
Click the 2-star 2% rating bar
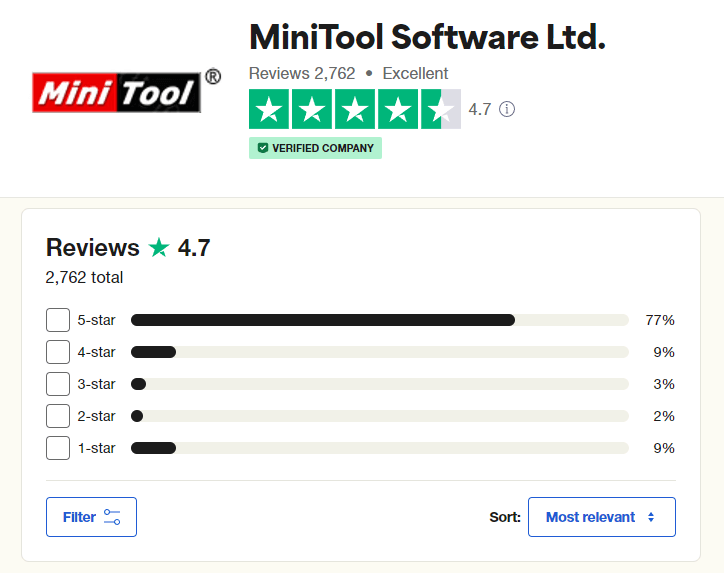point(380,416)
